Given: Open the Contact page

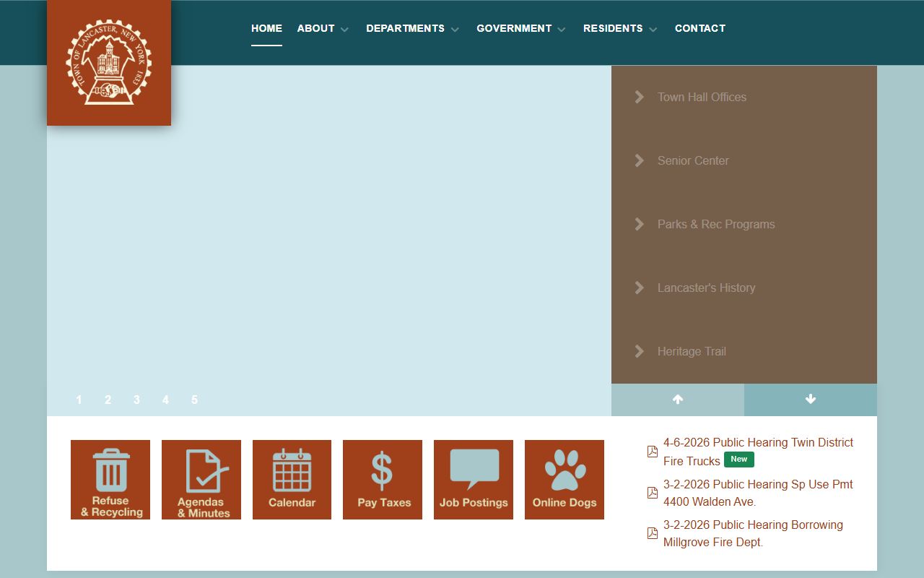Looking at the screenshot, I should [700, 28].
